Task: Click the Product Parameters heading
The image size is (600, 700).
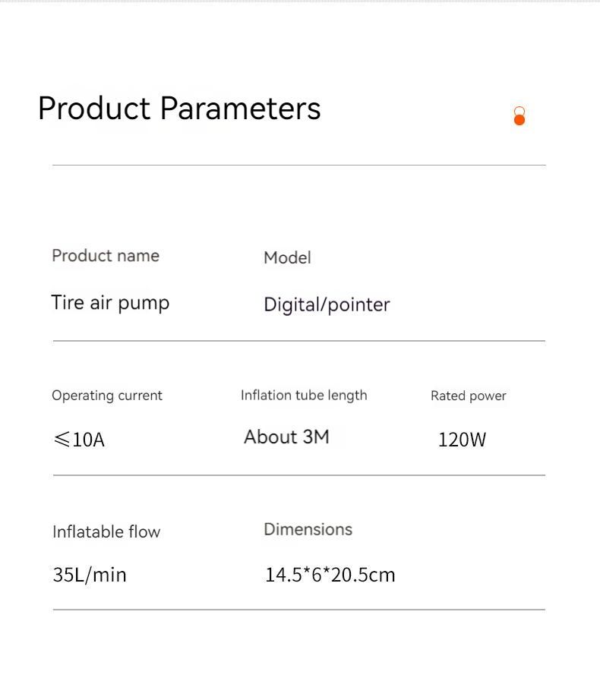Action: pyautogui.click(x=179, y=109)
